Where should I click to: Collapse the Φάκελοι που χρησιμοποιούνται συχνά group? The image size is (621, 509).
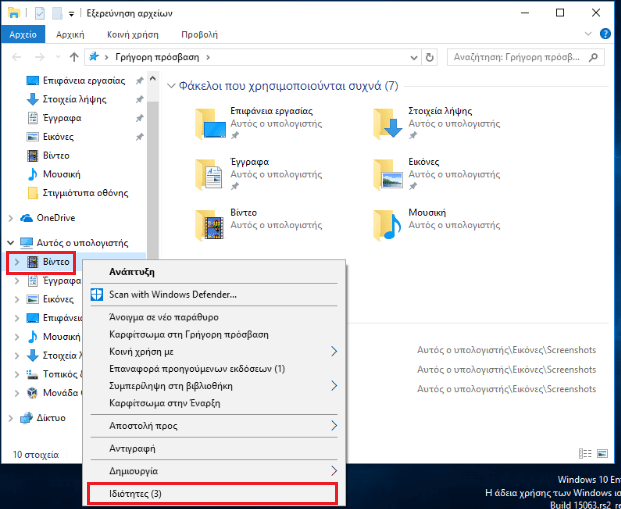(171, 86)
